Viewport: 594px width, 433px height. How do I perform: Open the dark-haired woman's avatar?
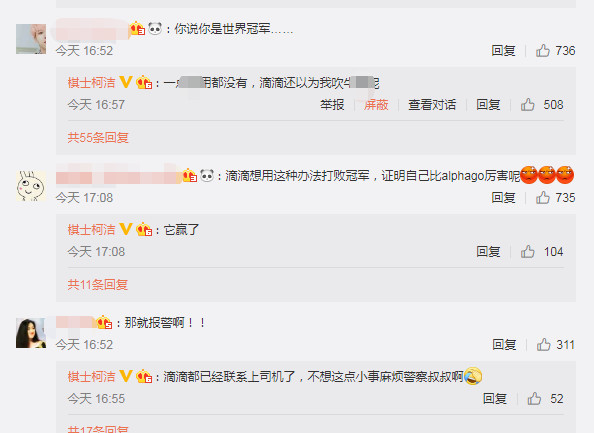coord(31,333)
